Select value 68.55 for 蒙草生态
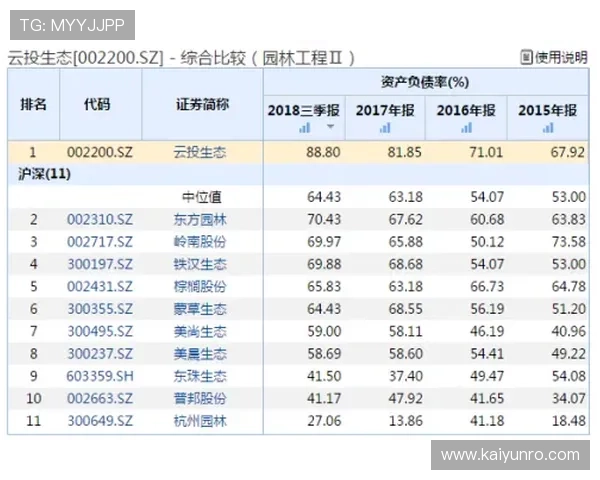The height and width of the screenshot is (480, 600). 406,309
